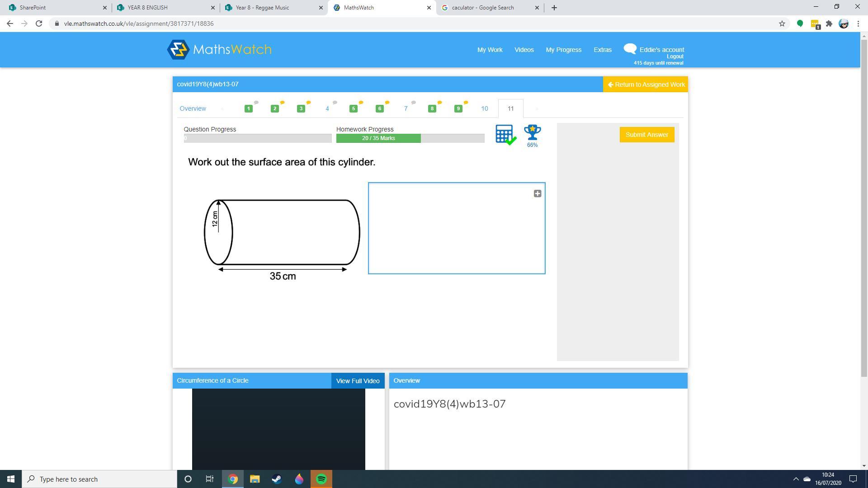Open My Progress menu
The image size is (868, 488).
point(563,50)
